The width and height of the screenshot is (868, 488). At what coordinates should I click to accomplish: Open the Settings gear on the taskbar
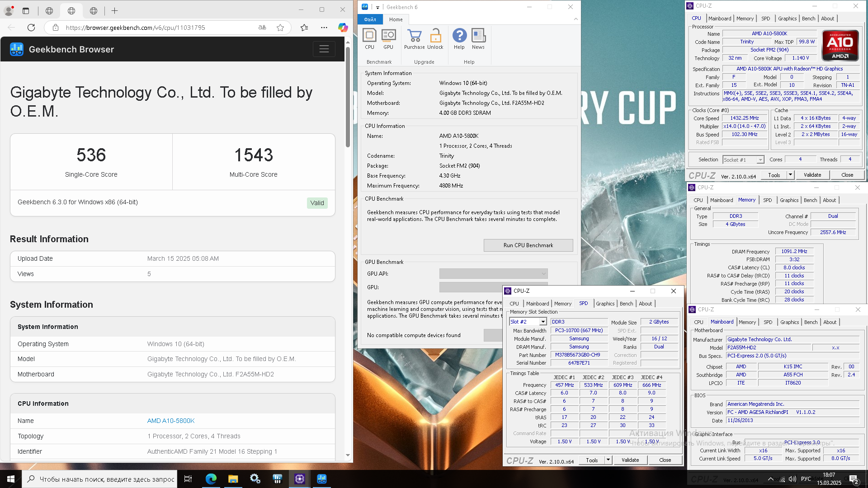(255, 479)
